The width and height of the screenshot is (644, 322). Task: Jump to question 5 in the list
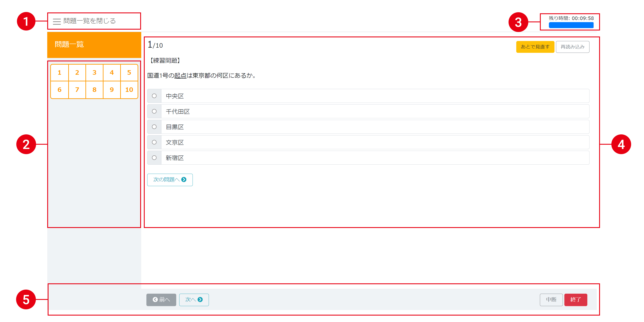coord(129,73)
